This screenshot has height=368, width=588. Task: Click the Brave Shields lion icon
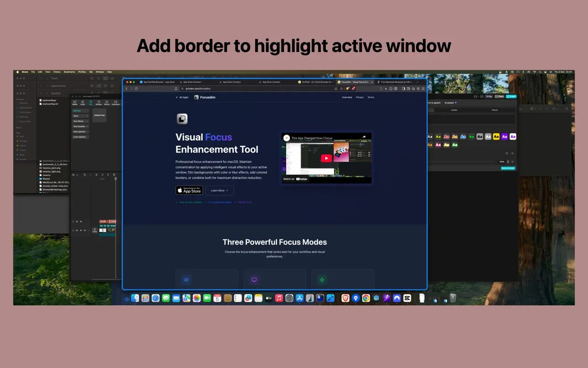tap(347, 88)
